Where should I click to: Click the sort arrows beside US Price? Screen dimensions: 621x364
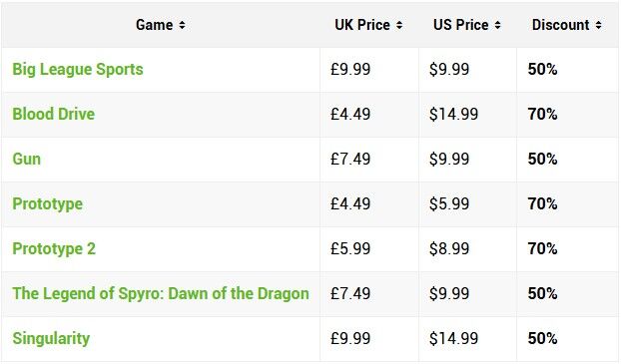point(497,25)
